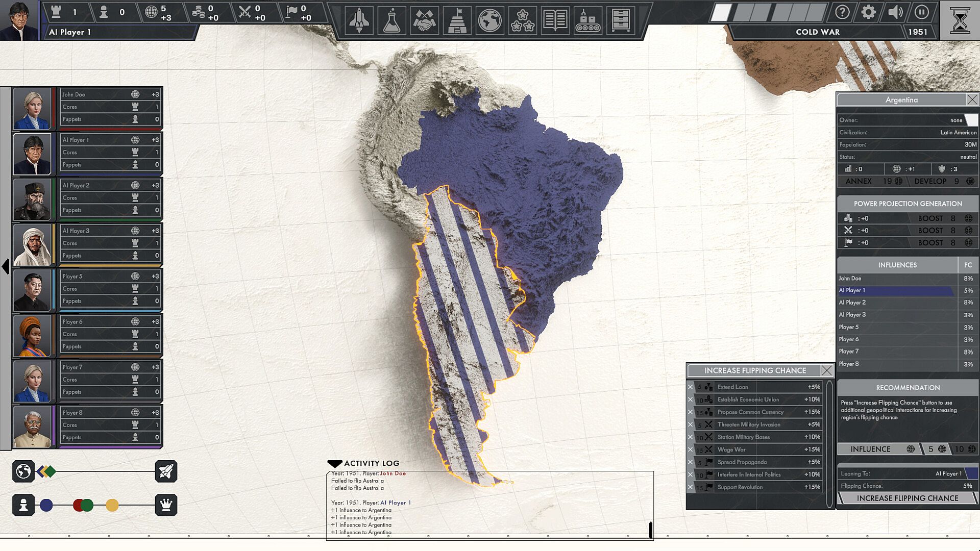Image resolution: width=980 pixels, height=551 pixels.
Task: Pause the game
Action: pyautogui.click(x=921, y=12)
